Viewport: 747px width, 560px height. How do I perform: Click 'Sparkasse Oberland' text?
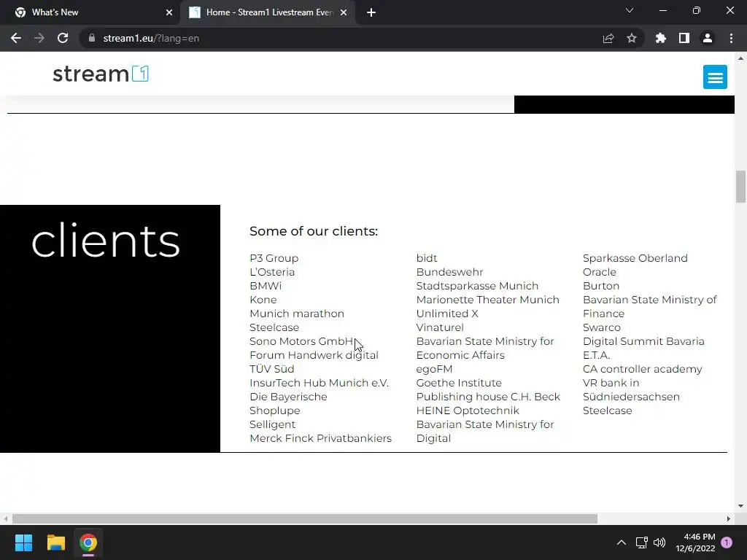coord(635,258)
